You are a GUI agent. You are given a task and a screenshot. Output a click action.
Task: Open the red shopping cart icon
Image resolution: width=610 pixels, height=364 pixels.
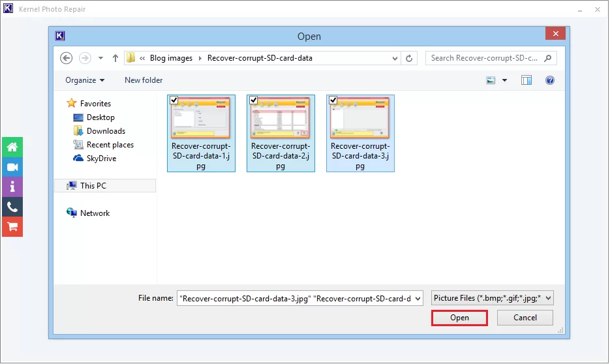pos(12,227)
